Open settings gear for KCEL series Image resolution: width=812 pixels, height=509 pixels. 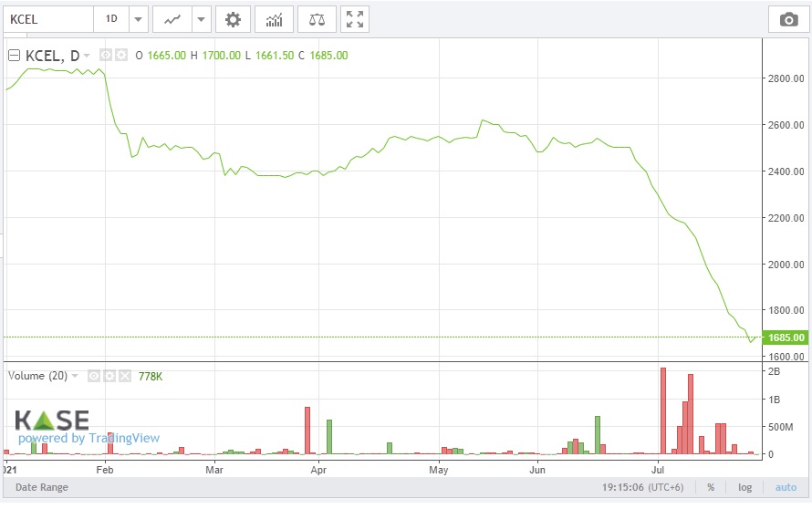121,56
